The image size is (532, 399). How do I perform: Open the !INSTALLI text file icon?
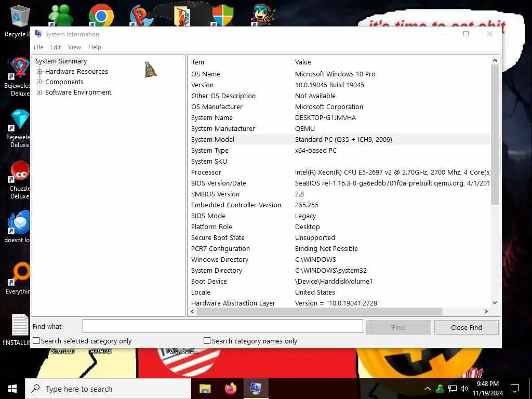16,330
